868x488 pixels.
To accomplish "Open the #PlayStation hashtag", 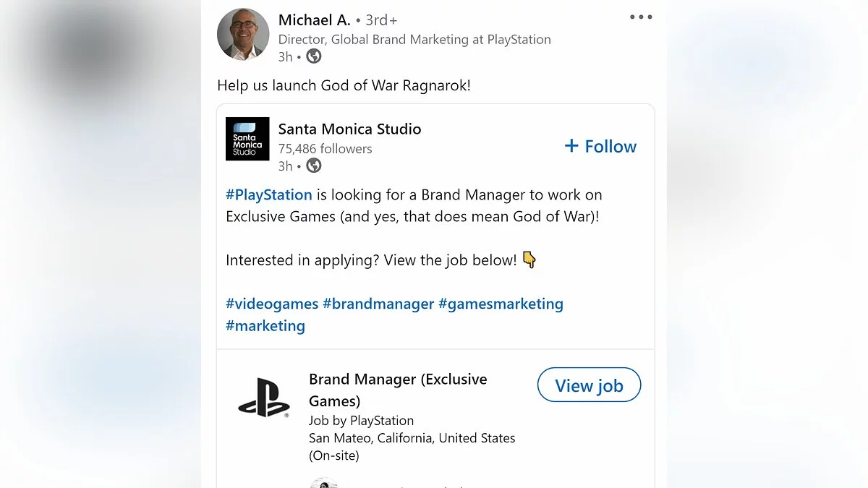I will click(269, 194).
